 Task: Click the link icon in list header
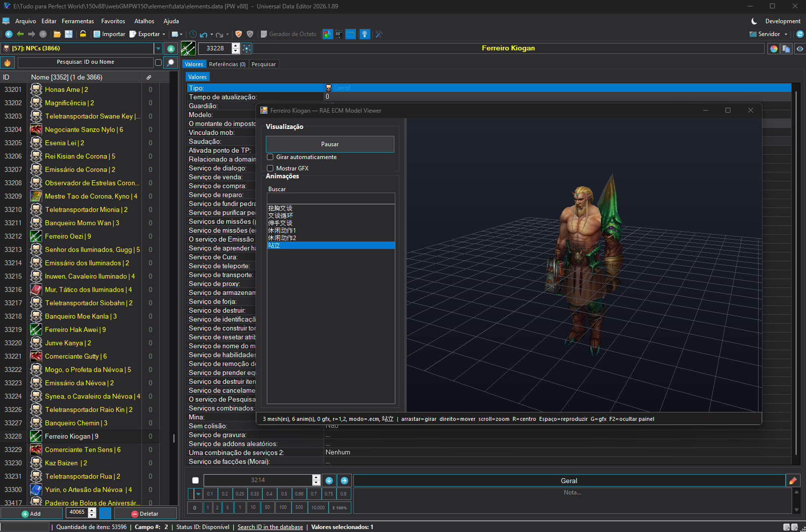pos(149,77)
